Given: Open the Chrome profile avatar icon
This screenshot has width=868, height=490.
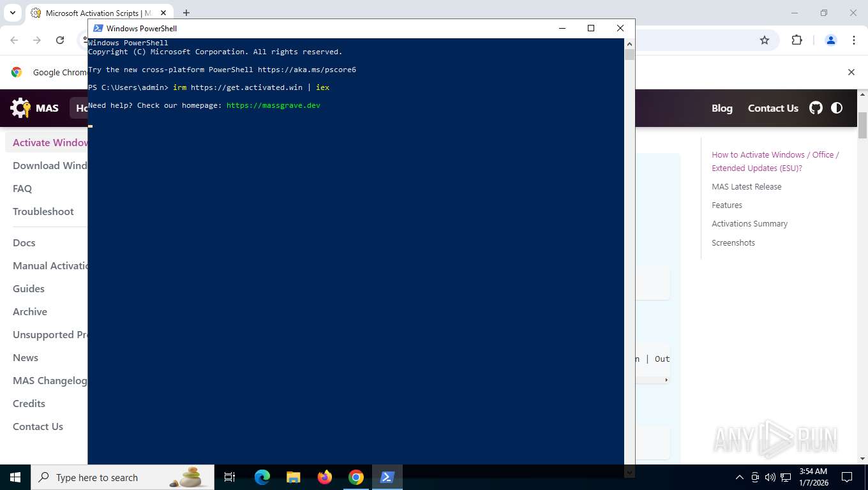Looking at the screenshot, I should coord(831,40).
